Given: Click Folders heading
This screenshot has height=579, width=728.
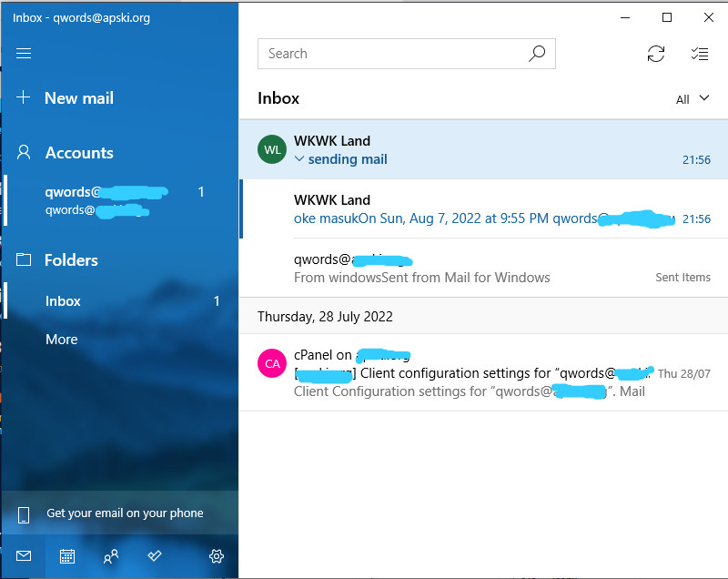Looking at the screenshot, I should (x=71, y=260).
